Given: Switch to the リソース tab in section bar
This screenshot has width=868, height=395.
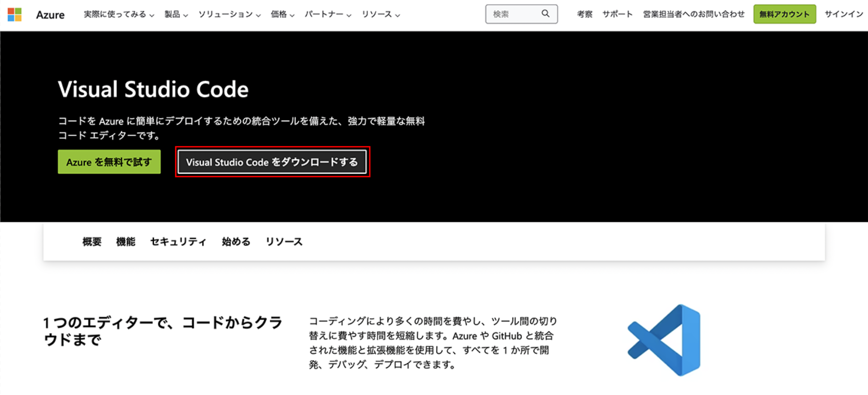Looking at the screenshot, I should coord(284,242).
